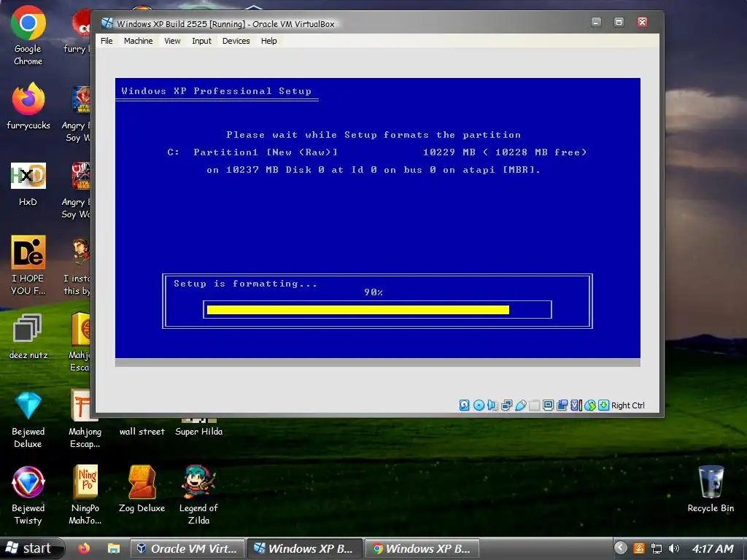Viewport: 747px width, 560px height.
Task: Click the recording status icon
Action: click(x=562, y=405)
